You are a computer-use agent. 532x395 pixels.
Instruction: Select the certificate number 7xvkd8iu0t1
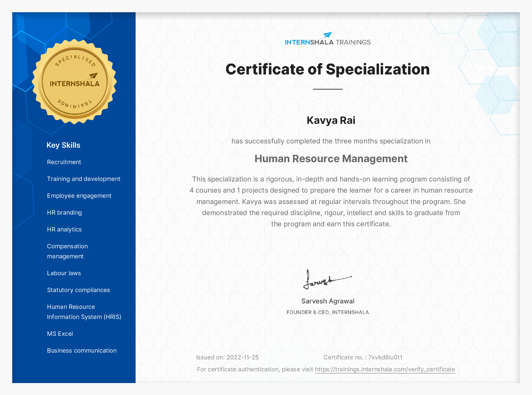(x=385, y=358)
